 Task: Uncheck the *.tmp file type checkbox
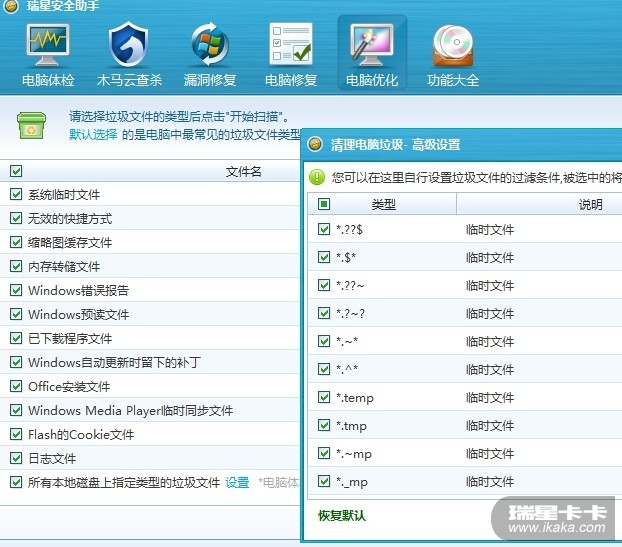click(x=324, y=425)
